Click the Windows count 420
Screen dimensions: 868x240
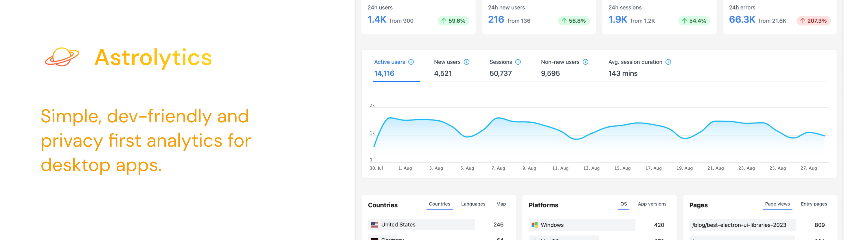[x=659, y=225]
